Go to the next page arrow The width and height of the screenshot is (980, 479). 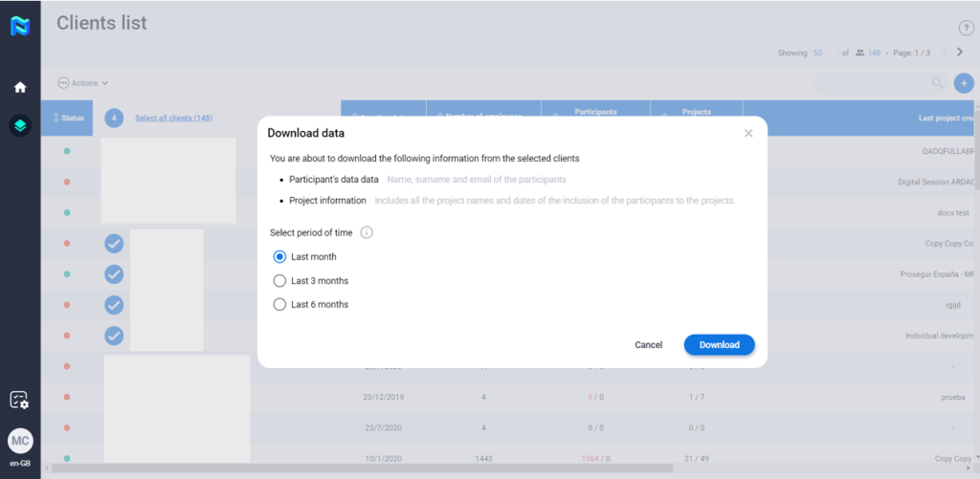[x=960, y=53]
